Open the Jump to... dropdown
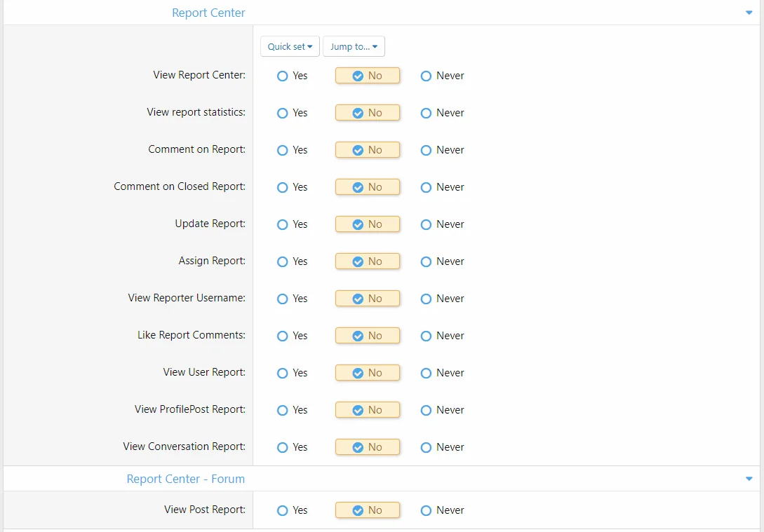The width and height of the screenshot is (764, 532). point(354,47)
